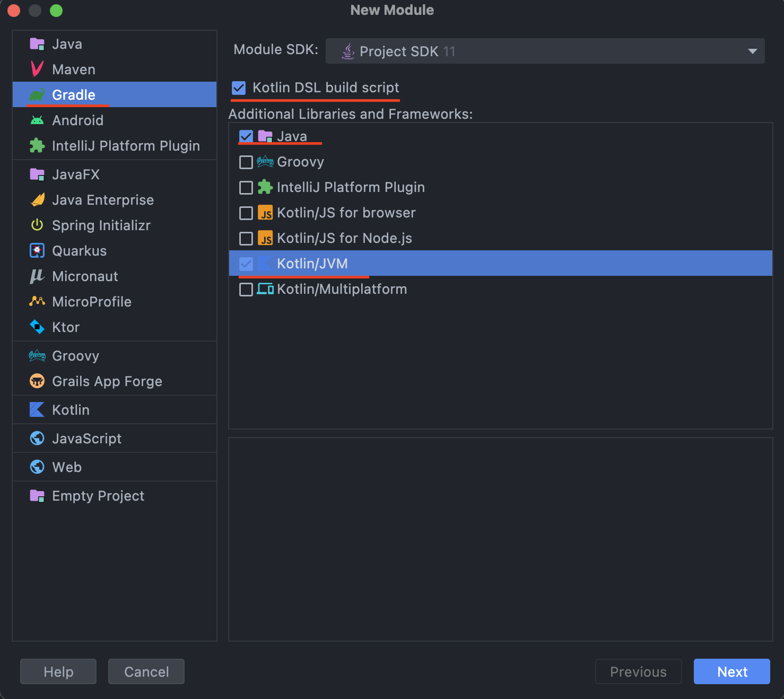The height and width of the screenshot is (699, 784).
Task: Click the Kotlin K icon in sidebar
Action: point(37,410)
